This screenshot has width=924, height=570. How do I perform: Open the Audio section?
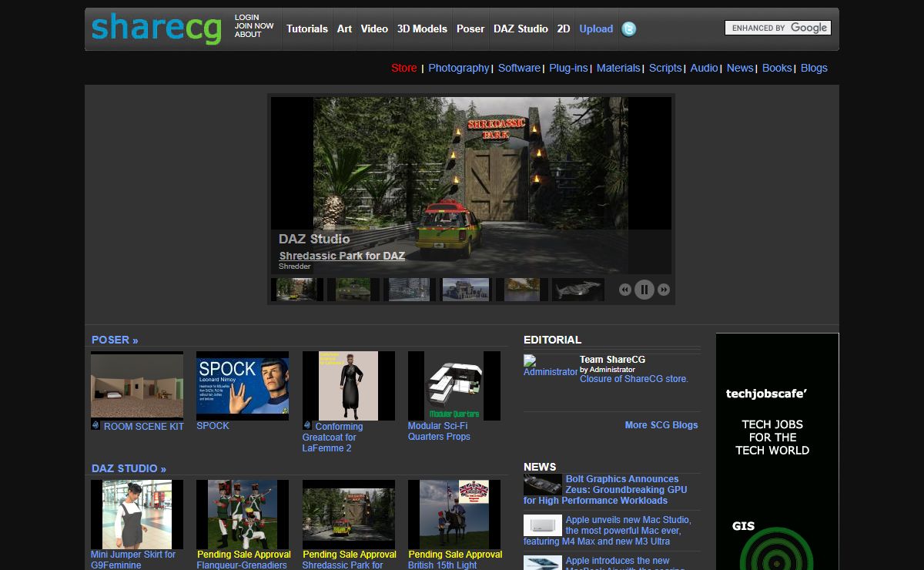tap(704, 68)
